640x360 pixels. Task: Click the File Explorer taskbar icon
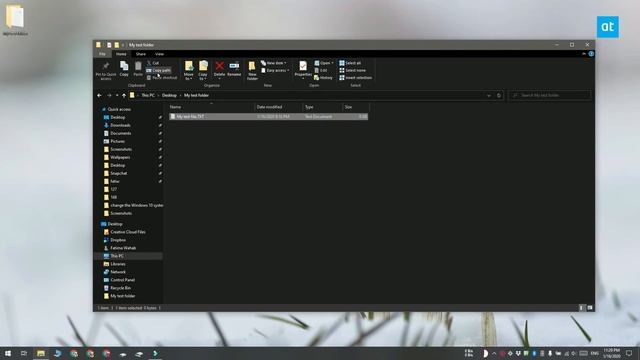pyautogui.click(x=41, y=353)
